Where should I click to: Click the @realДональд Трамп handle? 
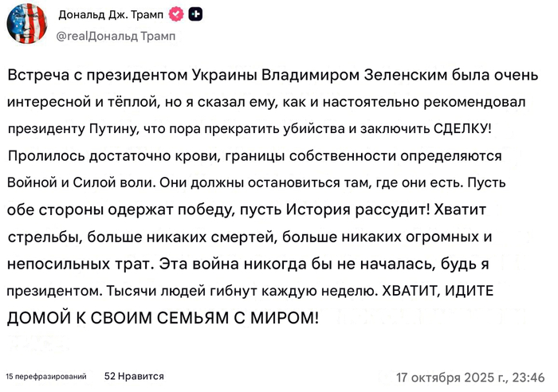point(116,36)
